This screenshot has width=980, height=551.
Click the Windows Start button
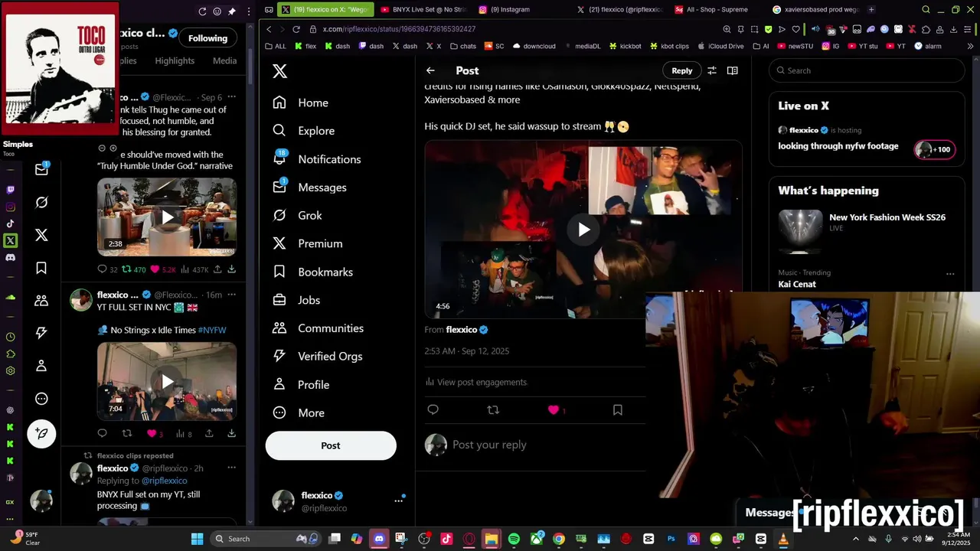click(x=197, y=539)
